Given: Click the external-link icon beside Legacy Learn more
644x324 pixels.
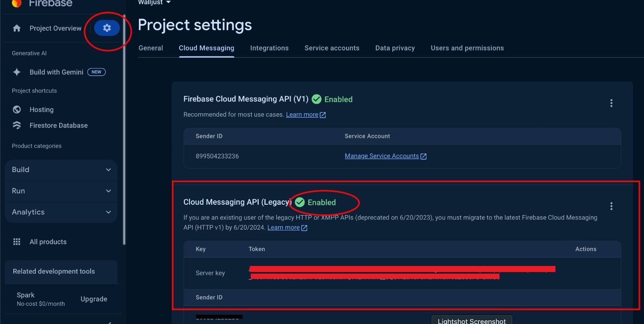Looking at the screenshot, I should tap(304, 228).
